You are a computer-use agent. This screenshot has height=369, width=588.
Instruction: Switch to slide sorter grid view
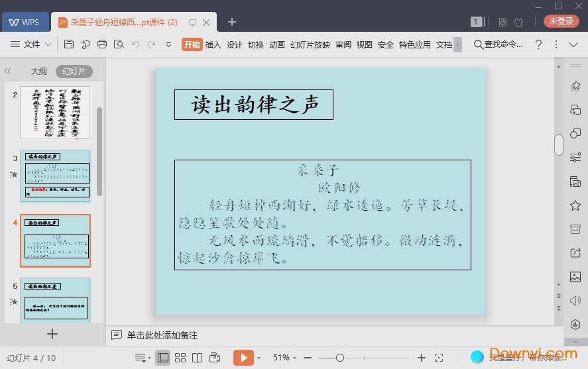click(180, 358)
